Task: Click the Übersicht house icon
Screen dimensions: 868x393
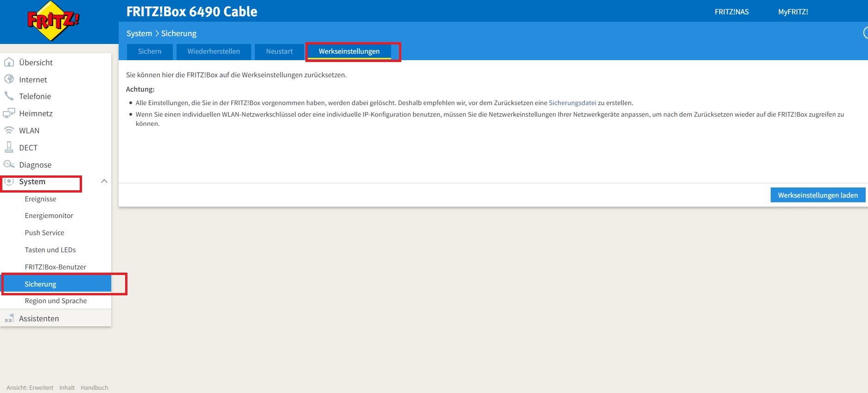Action: pyautogui.click(x=9, y=62)
